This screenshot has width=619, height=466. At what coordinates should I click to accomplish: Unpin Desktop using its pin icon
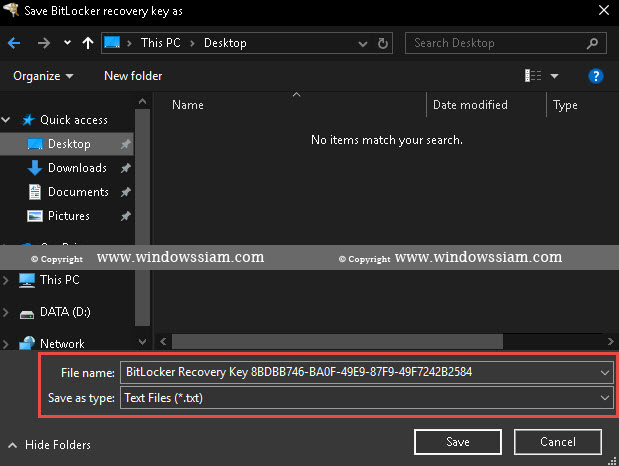coord(126,144)
